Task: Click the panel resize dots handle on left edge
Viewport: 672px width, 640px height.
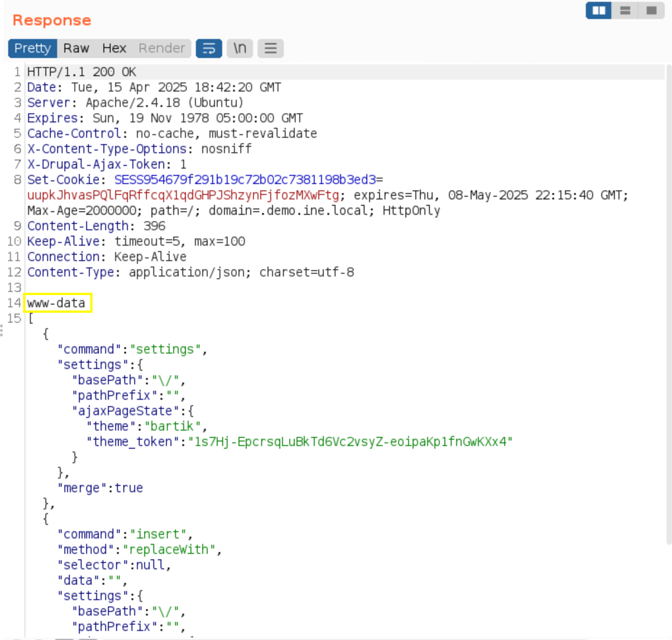Action: 2,330
